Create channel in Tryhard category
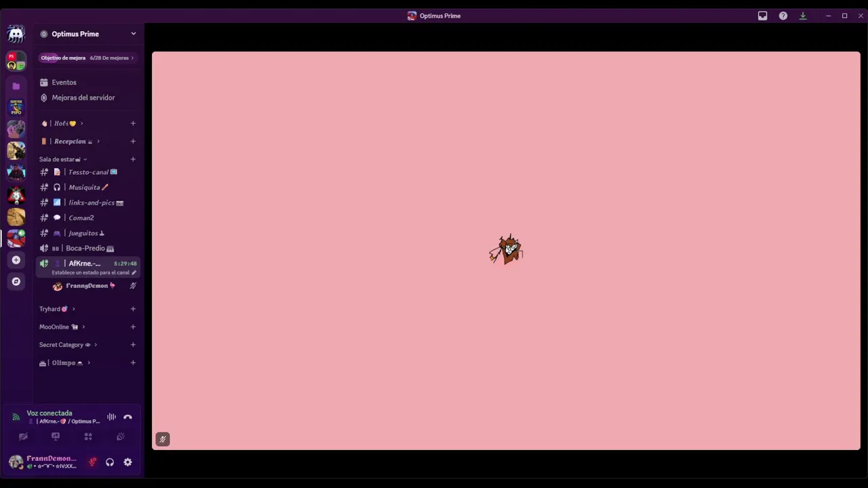Viewport: 868px width, 488px height. (x=133, y=309)
